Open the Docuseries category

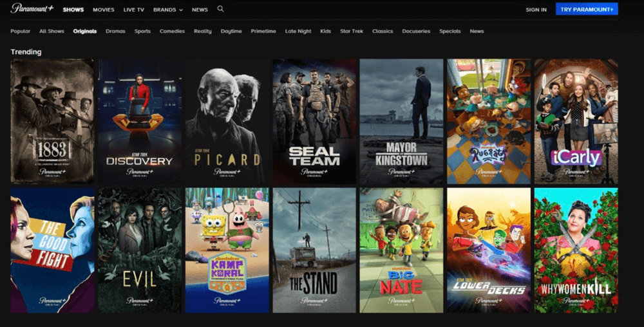[x=416, y=31]
